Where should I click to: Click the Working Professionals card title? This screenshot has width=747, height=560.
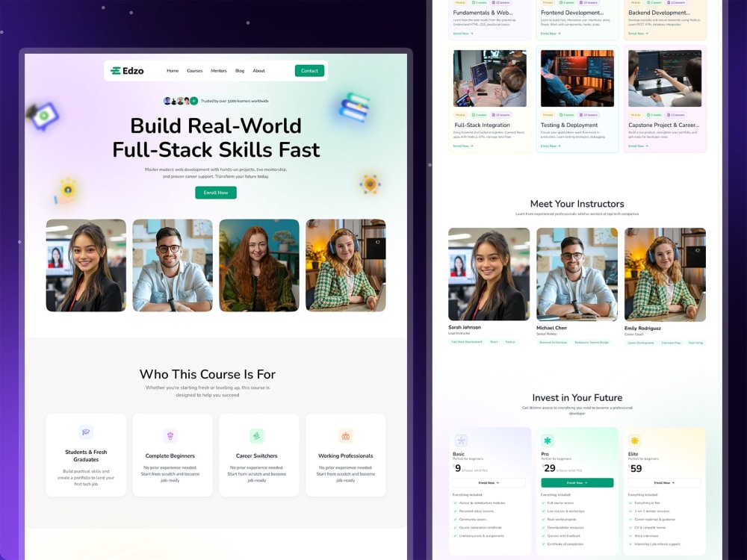(x=346, y=455)
